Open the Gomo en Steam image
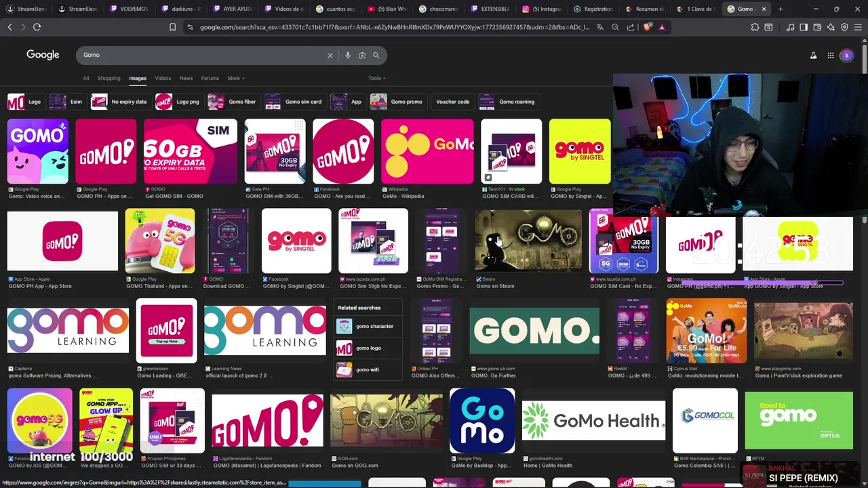The image size is (868, 488). point(528,241)
